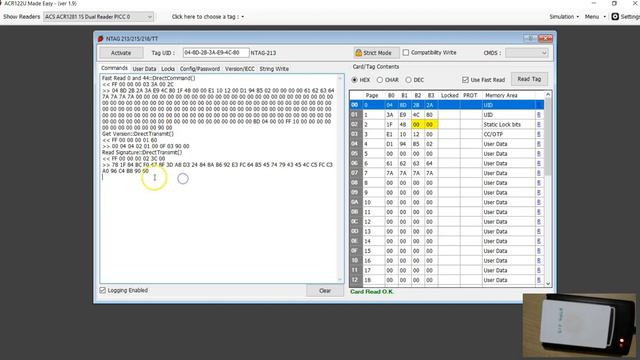Select the CHAR display radio button

380,80
